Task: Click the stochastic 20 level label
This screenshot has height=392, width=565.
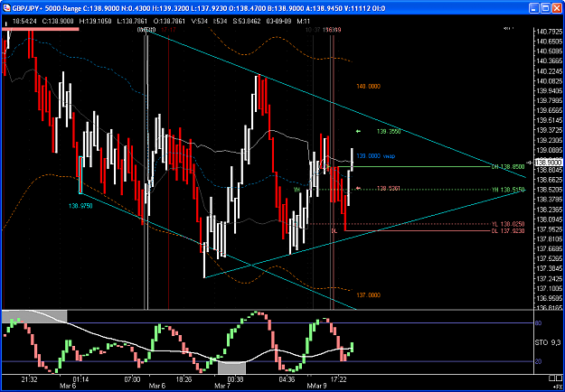Action: click(539, 361)
